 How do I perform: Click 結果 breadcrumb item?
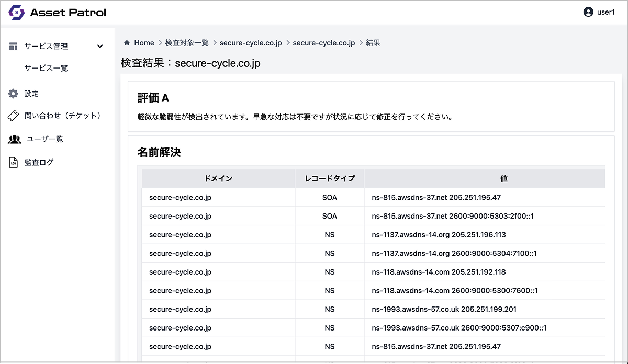coord(373,43)
